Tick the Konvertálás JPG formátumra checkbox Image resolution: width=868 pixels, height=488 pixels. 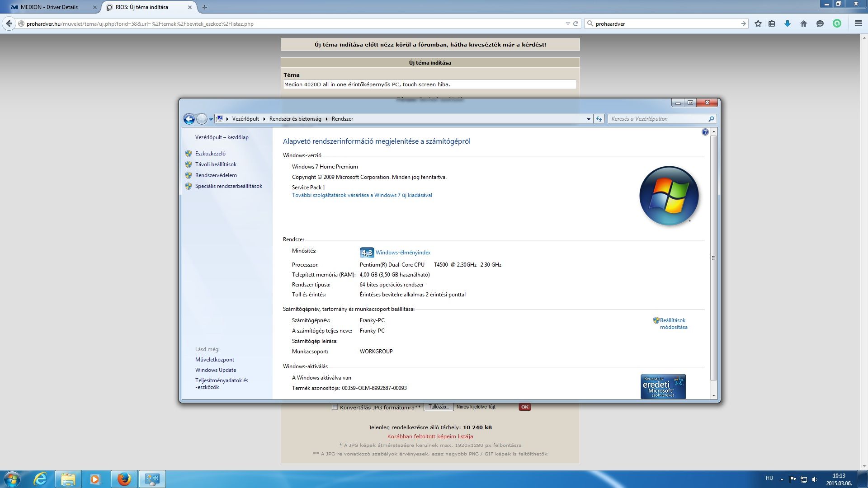[335, 407]
